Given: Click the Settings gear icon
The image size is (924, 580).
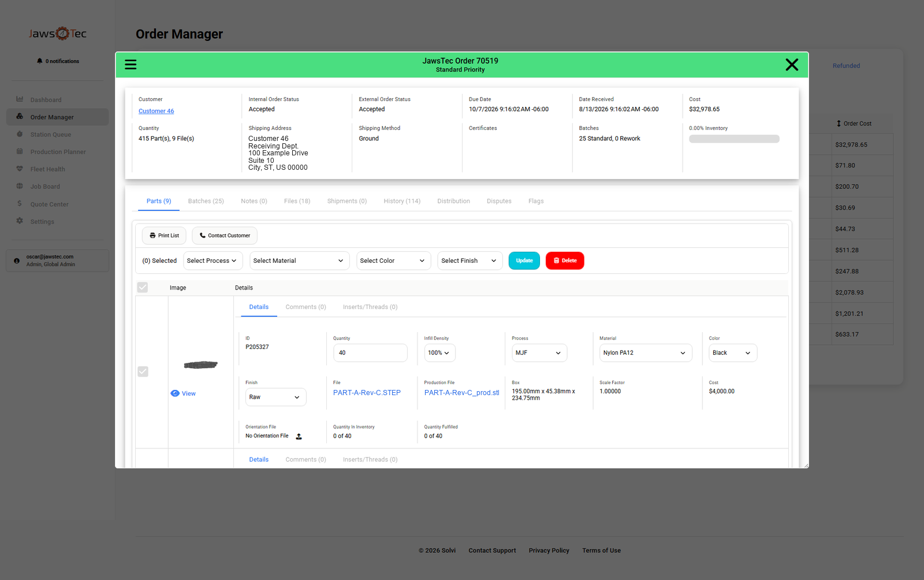Looking at the screenshot, I should pos(20,221).
